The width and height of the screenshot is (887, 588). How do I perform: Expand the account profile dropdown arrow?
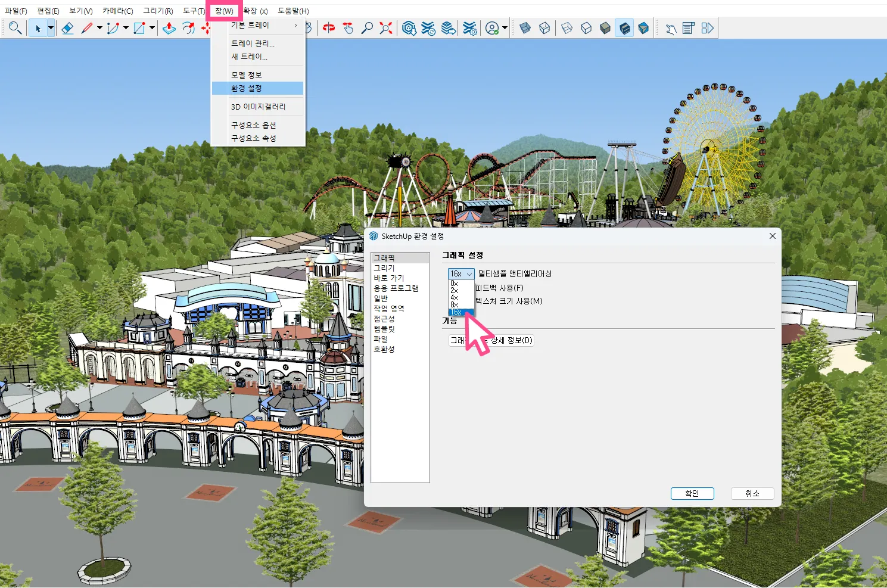tap(505, 28)
